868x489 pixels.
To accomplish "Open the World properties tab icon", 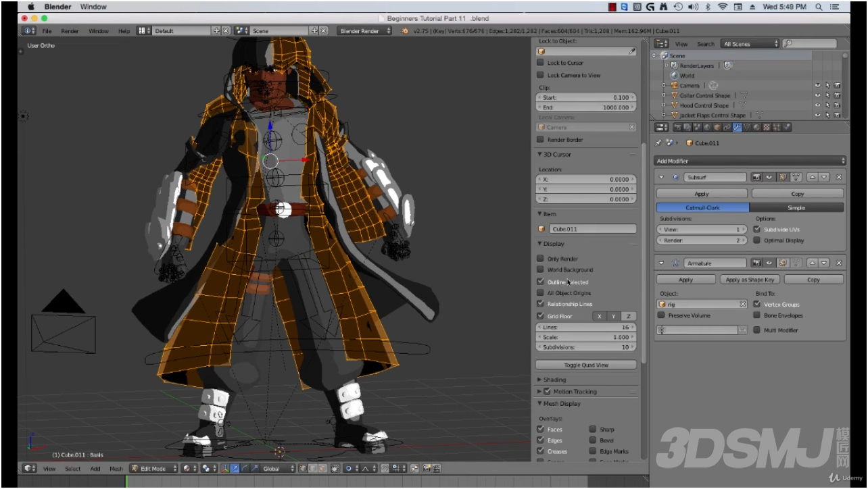I will pos(707,127).
